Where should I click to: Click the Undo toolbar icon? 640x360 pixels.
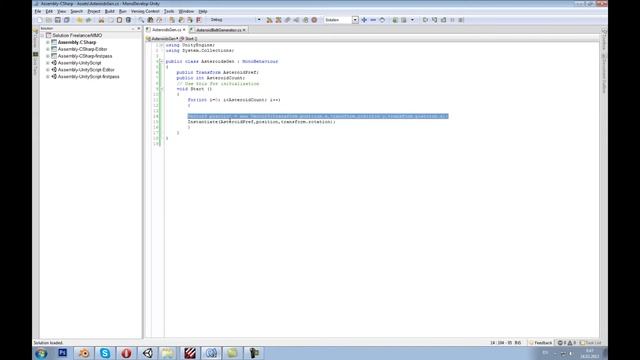tap(80, 20)
